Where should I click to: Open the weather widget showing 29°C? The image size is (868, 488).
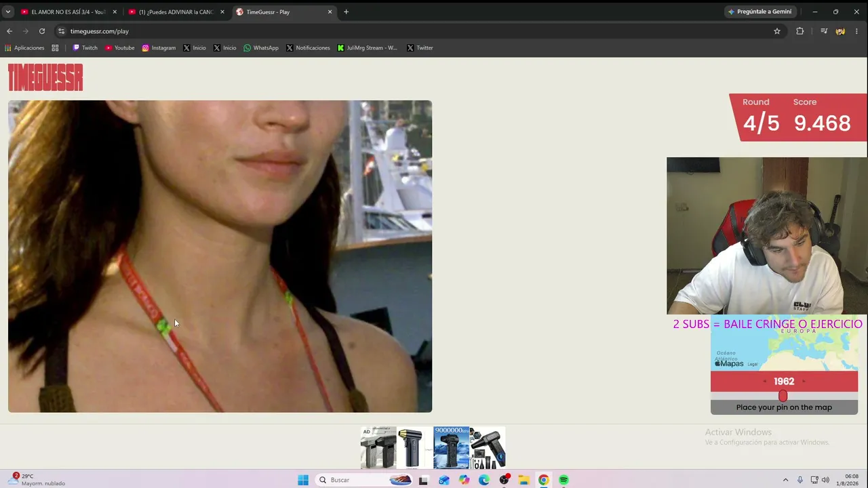tap(38, 480)
